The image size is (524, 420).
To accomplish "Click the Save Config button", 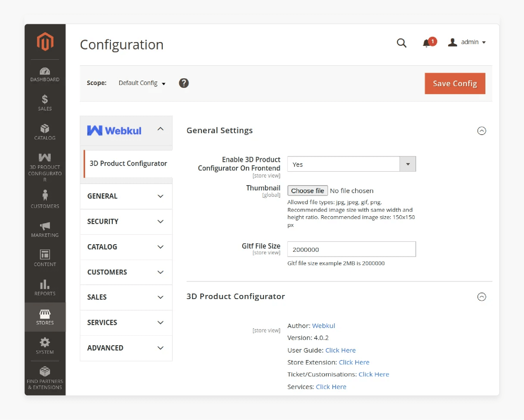I will click(455, 84).
